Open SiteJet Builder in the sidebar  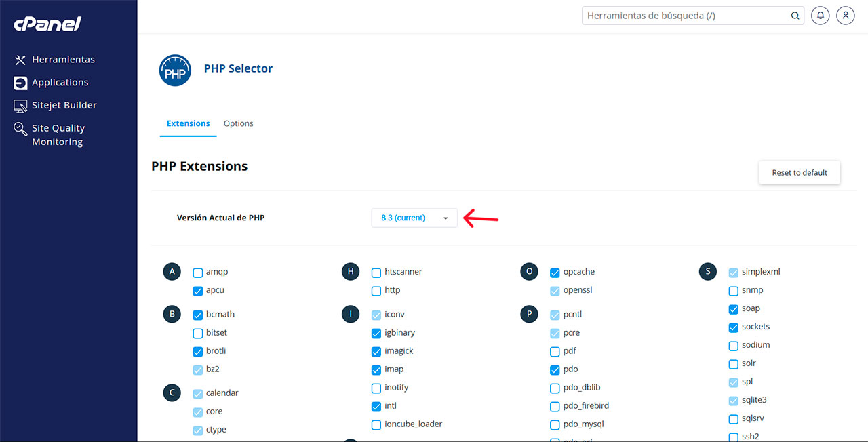coord(64,106)
